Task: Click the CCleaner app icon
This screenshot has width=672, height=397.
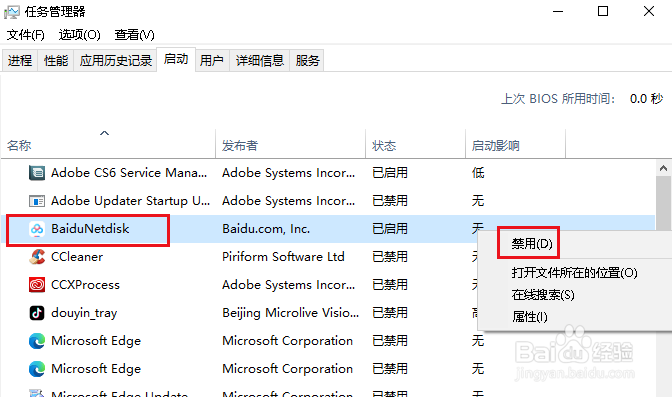Action: pos(37,257)
